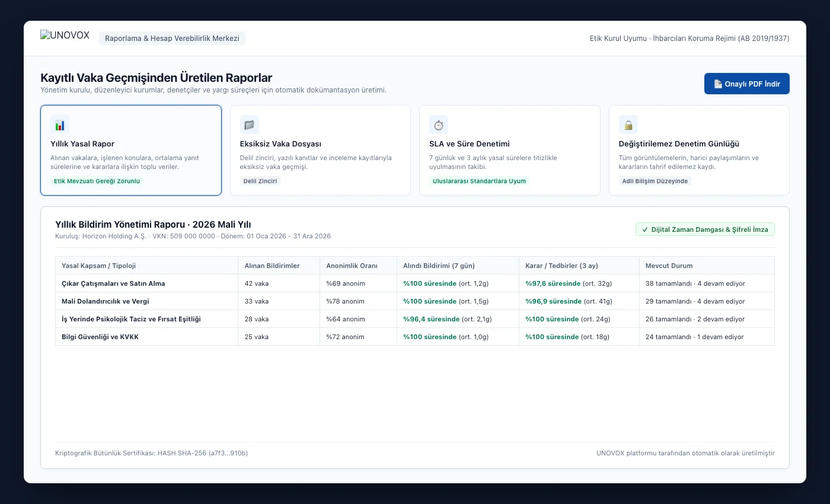Download the approved PDF report
Screen dimensions: 830x504
click(x=747, y=84)
